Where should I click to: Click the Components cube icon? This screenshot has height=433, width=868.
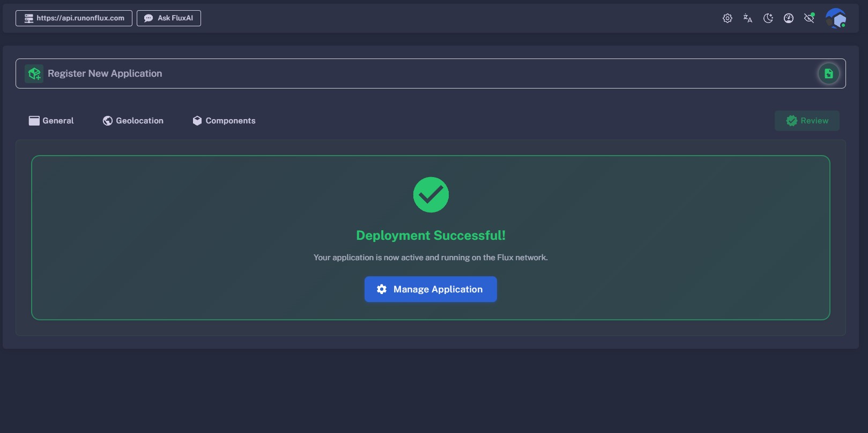click(x=197, y=121)
